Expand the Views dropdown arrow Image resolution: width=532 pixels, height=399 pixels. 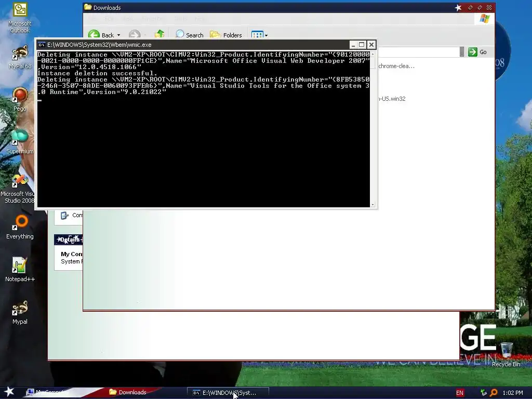coord(267,35)
